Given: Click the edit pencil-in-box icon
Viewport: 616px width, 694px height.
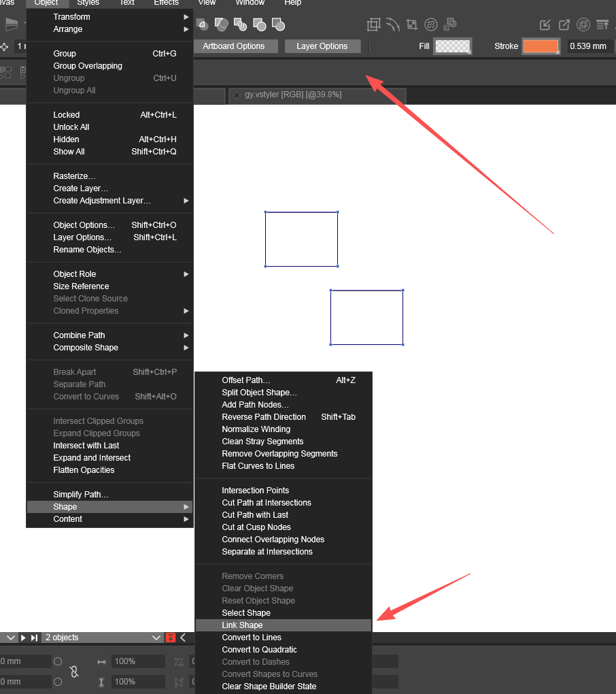Looking at the screenshot, I should tap(545, 25).
